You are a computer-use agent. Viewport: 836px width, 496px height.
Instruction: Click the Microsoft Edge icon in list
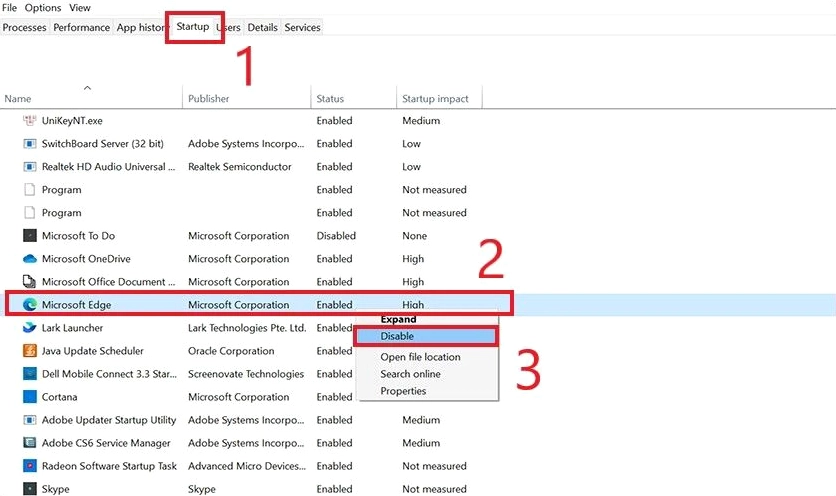click(29, 305)
